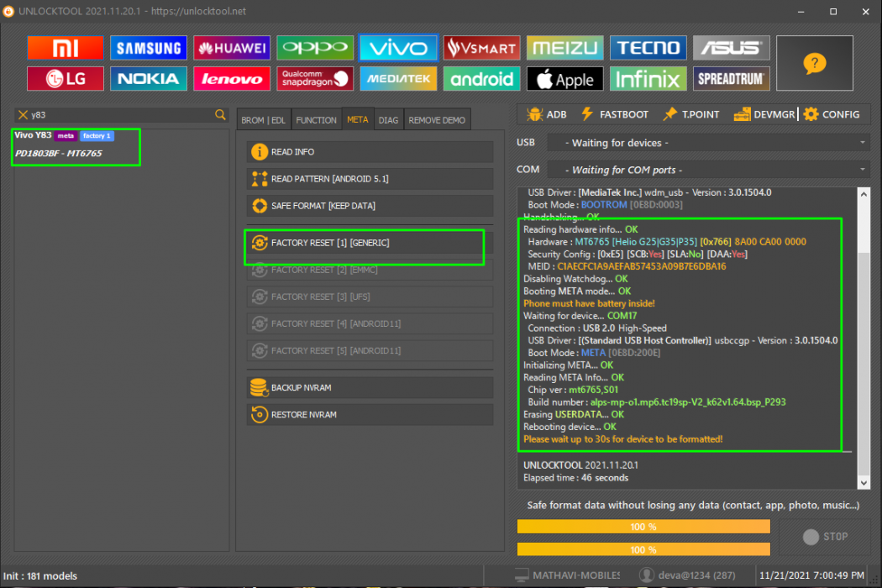
Task: Pick the Infinix brand tile
Action: tap(648, 79)
